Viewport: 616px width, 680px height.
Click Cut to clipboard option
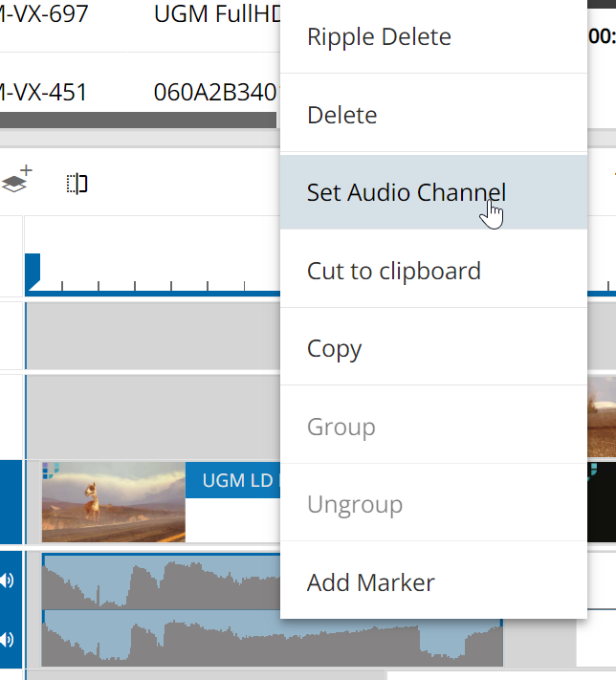tap(393, 271)
